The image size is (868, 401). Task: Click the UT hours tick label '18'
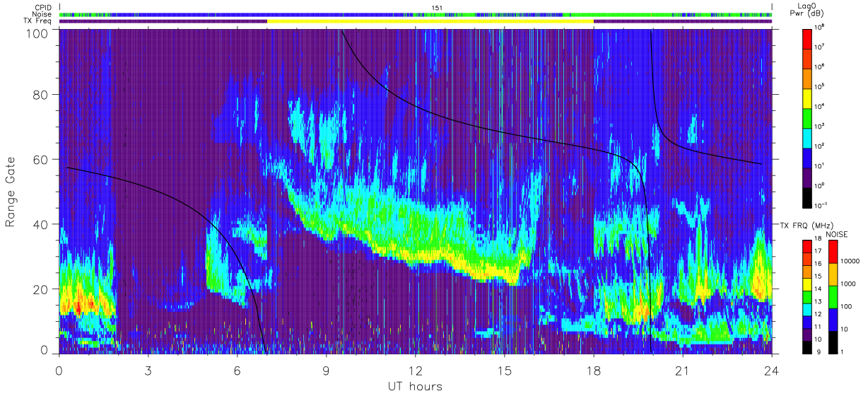click(x=593, y=370)
